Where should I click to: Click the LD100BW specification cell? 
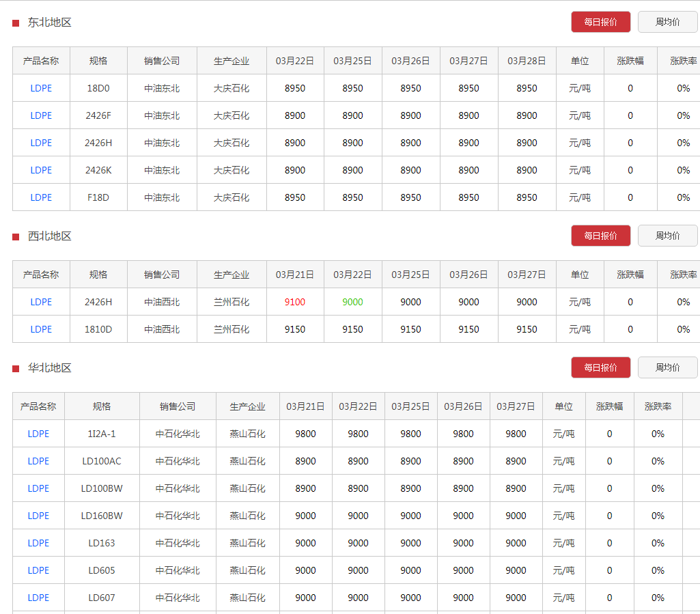coord(102,488)
